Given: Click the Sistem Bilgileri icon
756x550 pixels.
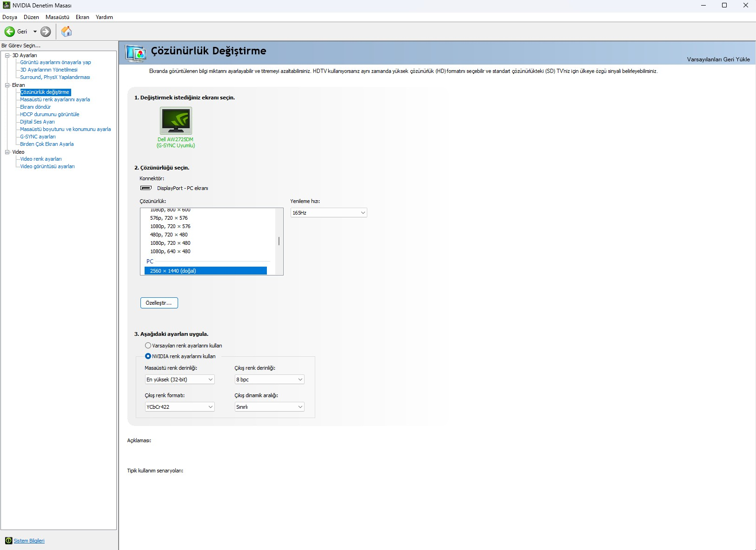Looking at the screenshot, I should pyautogui.click(x=8, y=541).
